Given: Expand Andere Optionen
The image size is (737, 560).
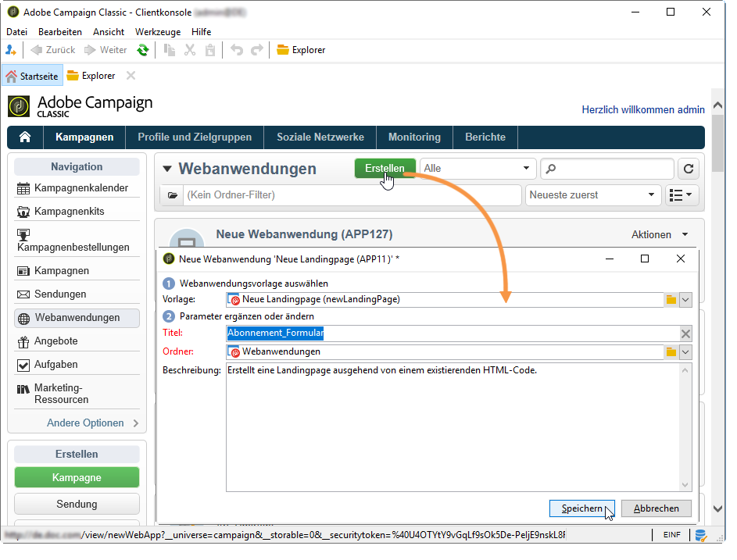Looking at the screenshot, I should click(x=92, y=423).
